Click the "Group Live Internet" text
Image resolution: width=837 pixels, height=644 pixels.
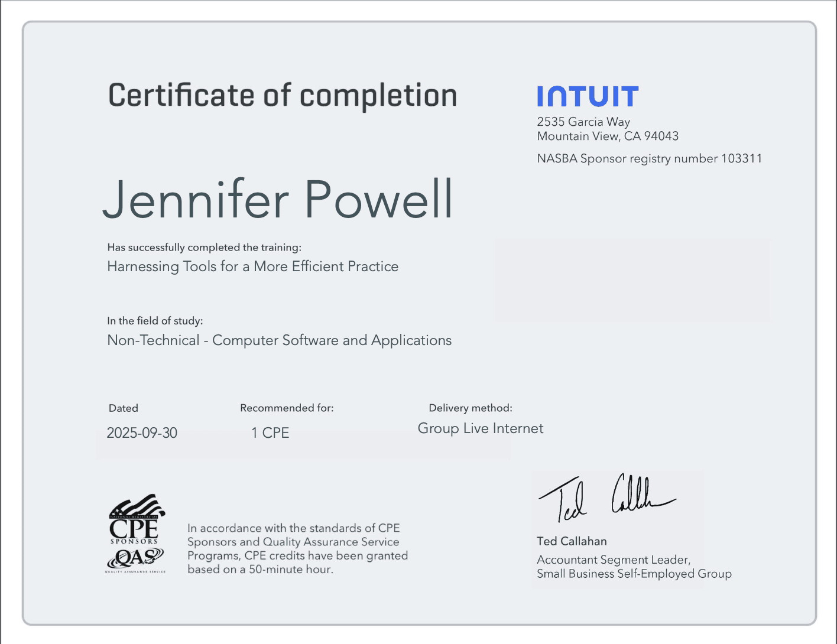480,428
